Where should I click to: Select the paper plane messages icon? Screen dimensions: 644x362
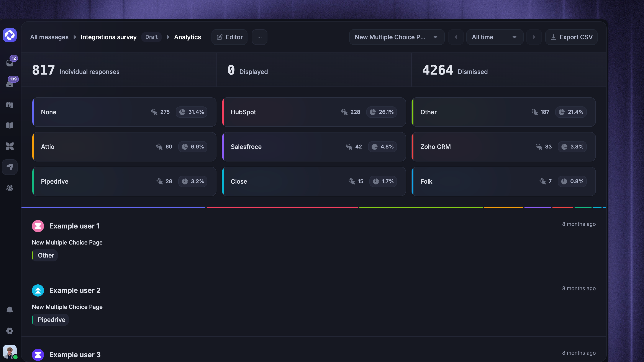coord(10,167)
